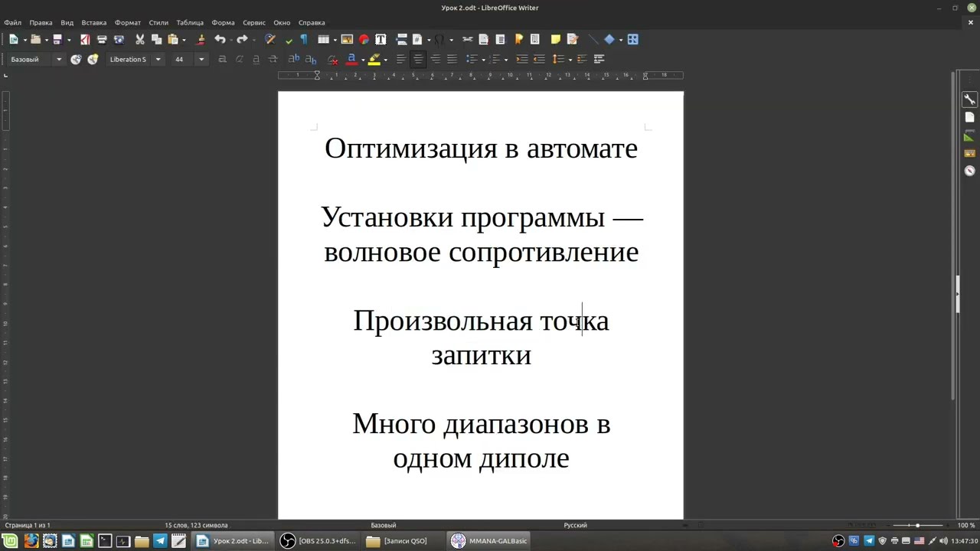Expand the font size dropdown showing 44

(x=201, y=59)
